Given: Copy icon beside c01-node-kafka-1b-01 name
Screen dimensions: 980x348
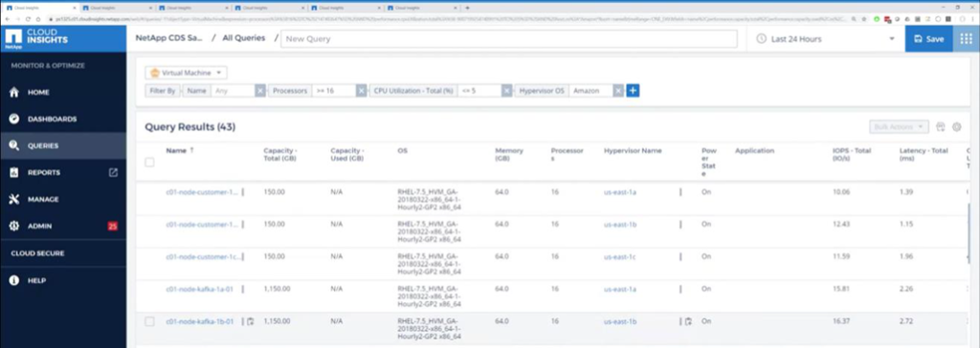Looking at the screenshot, I should [250, 321].
